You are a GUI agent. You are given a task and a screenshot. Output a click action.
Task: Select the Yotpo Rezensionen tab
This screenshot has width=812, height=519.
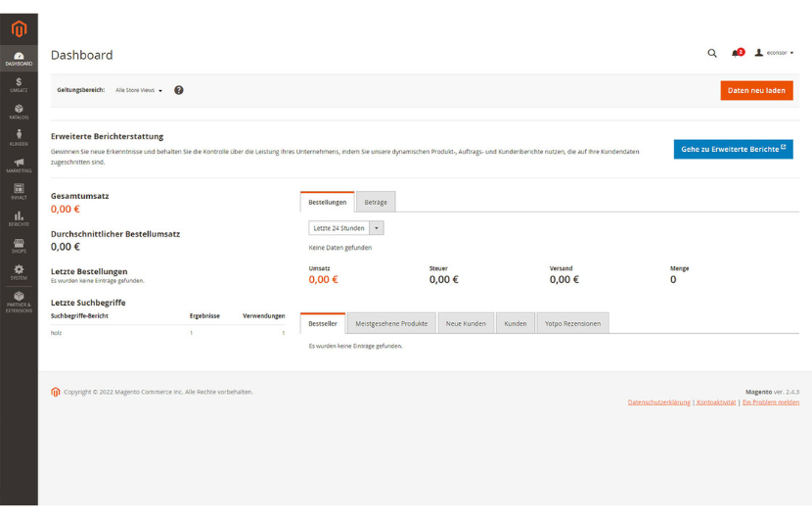click(572, 323)
